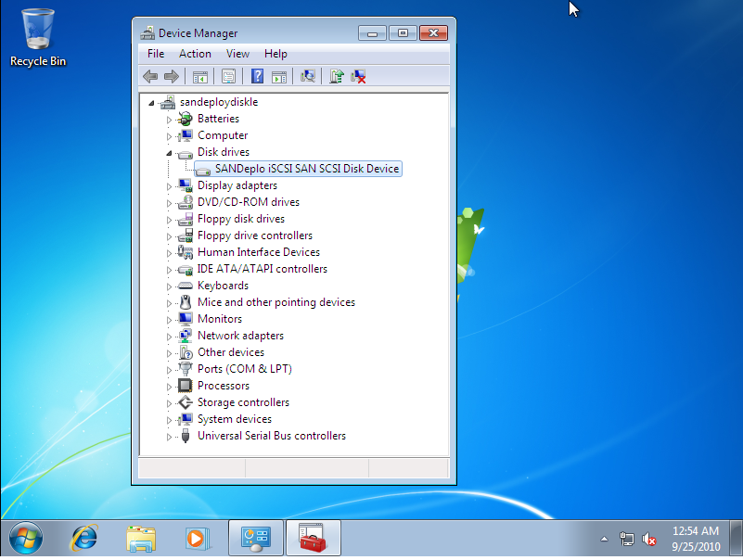Image resolution: width=743 pixels, height=560 pixels.
Task: Click the Show/Hide Action Pane icon
Action: [279, 76]
